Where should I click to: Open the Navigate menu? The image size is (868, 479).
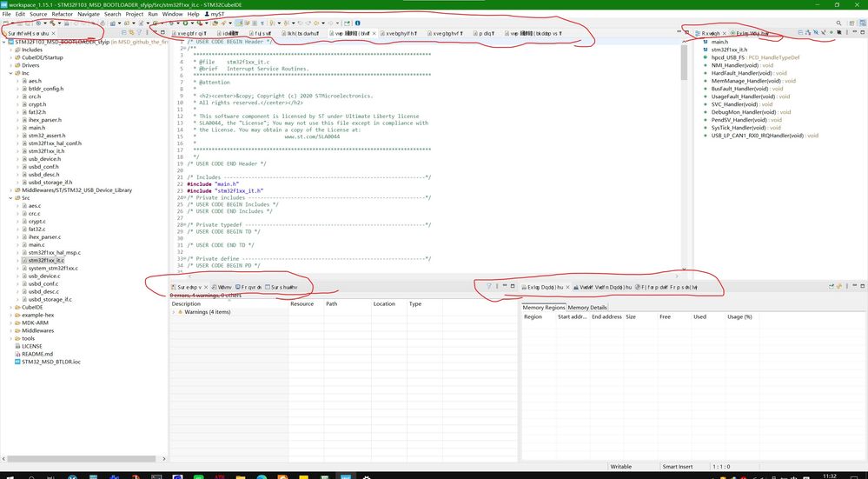coord(89,14)
